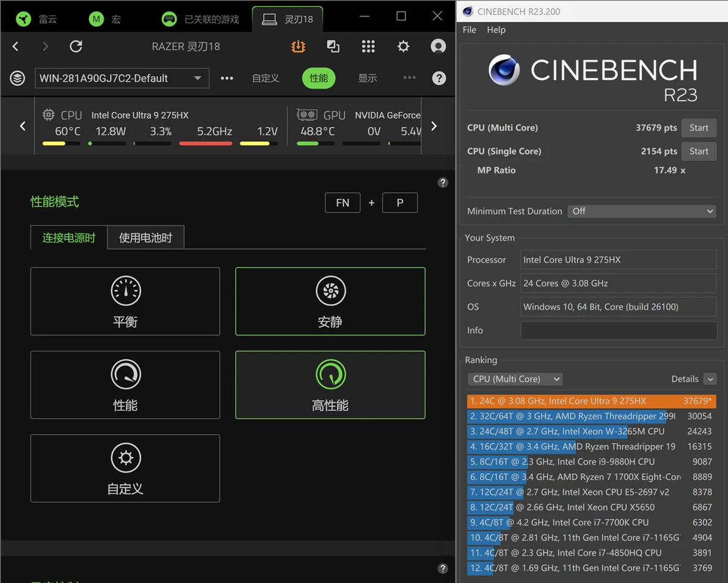Click the empty Info input field

(619, 330)
